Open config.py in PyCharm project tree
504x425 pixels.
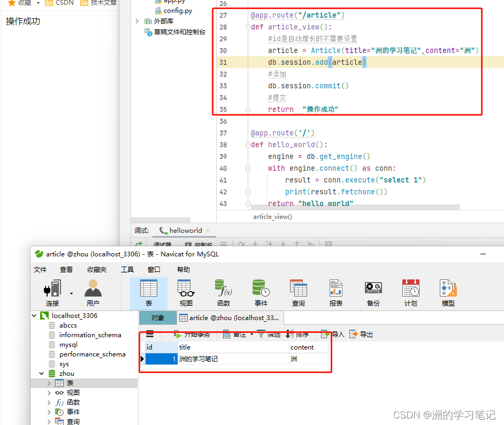(178, 11)
